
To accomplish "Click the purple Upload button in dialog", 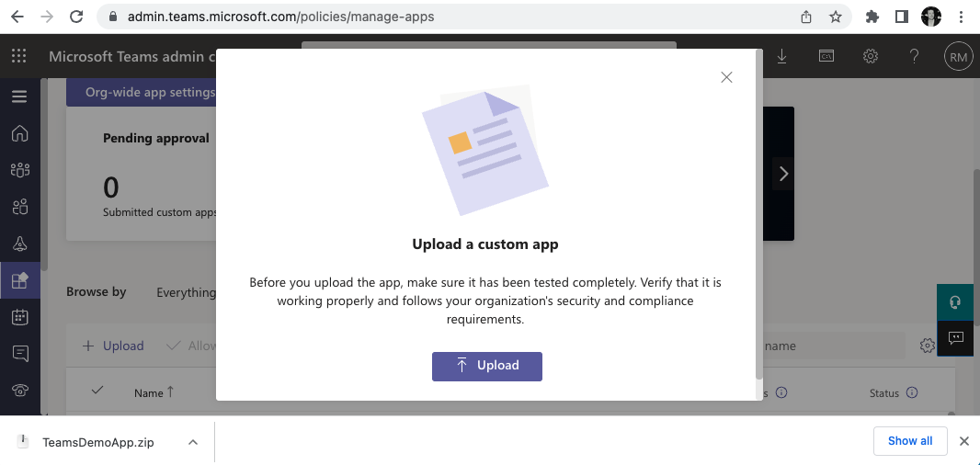I will 487,367.
